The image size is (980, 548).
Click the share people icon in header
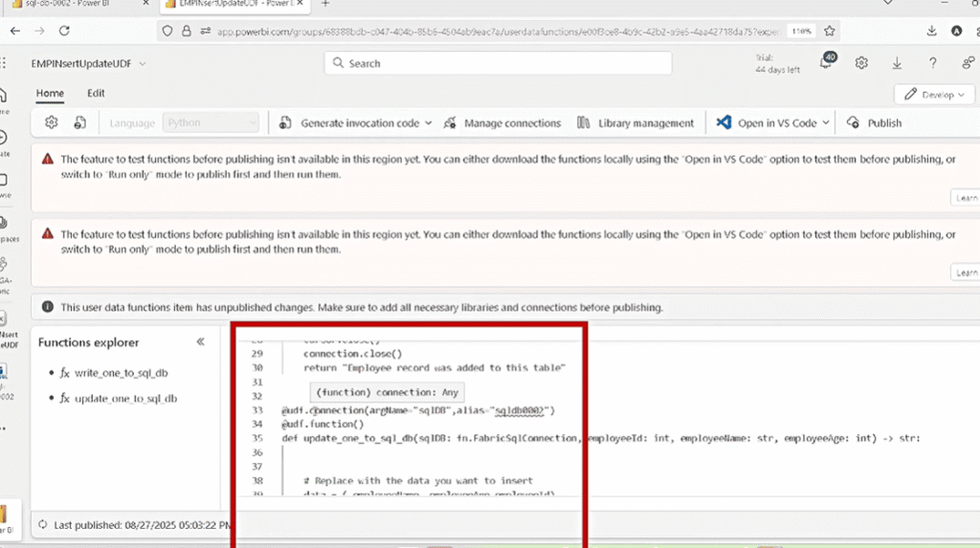click(968, 62)
